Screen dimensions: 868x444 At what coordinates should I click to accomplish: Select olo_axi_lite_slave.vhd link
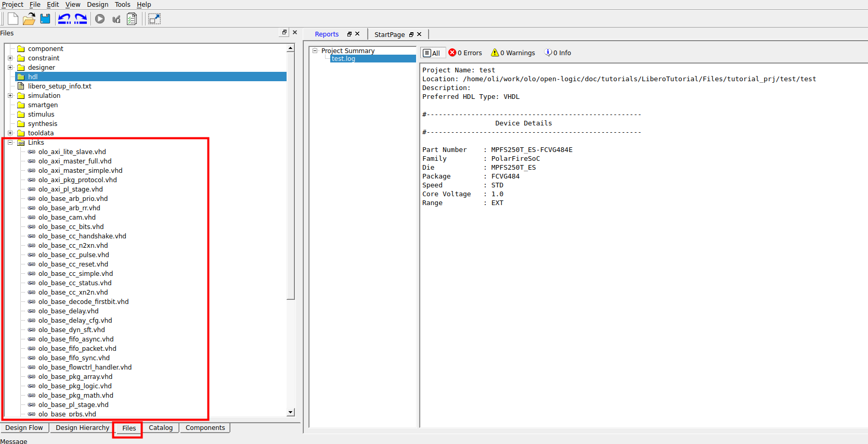pyautogui.click(x=72, y=151)
